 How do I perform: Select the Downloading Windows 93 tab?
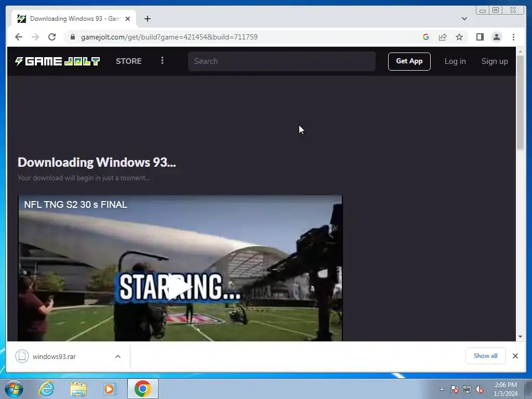tap(74, 19)
